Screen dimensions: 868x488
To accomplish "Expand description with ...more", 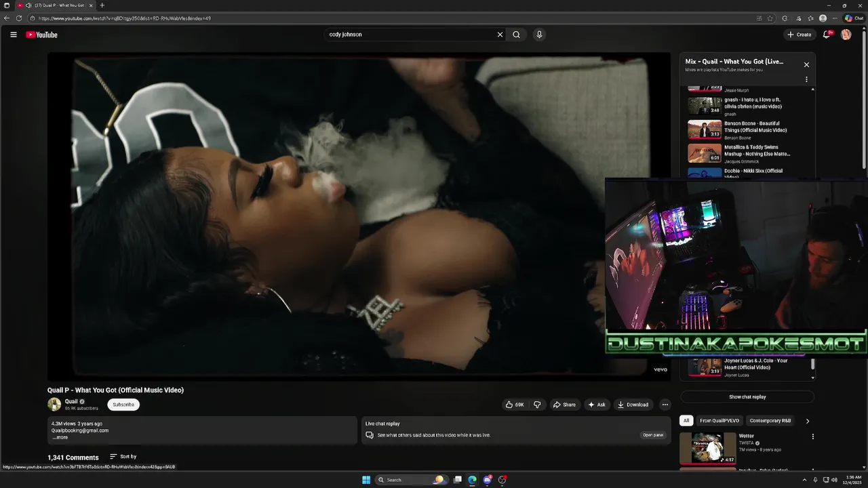I will click(x=60, y=437).
